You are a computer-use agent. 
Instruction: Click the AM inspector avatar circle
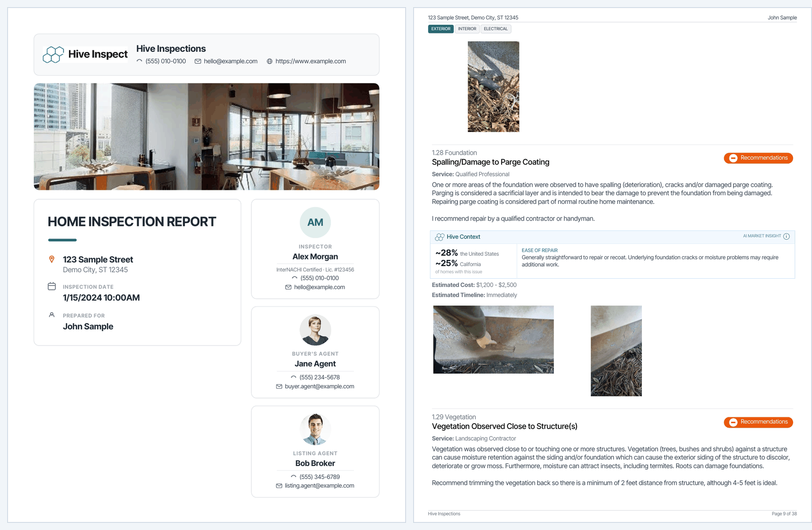(x=315, y=222)
